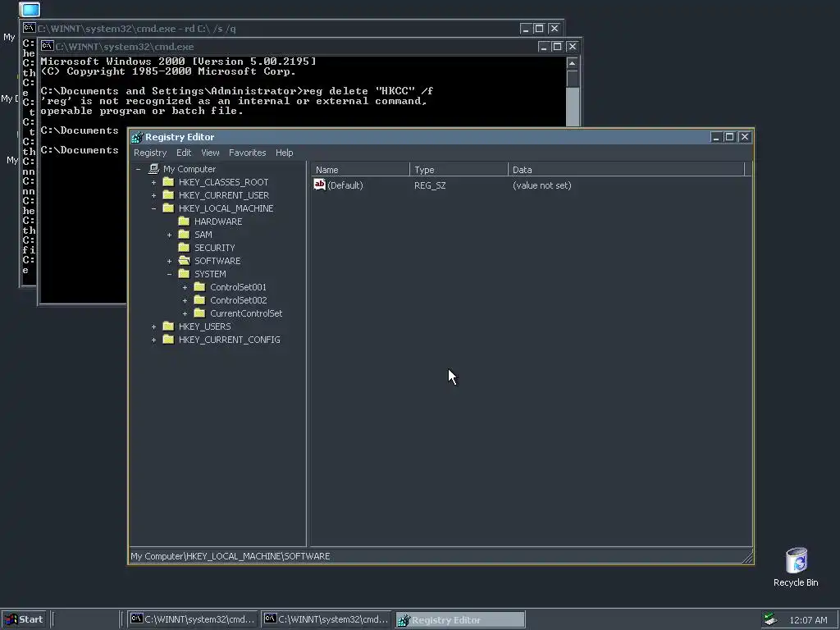Click the Type column header

point(459,170)
